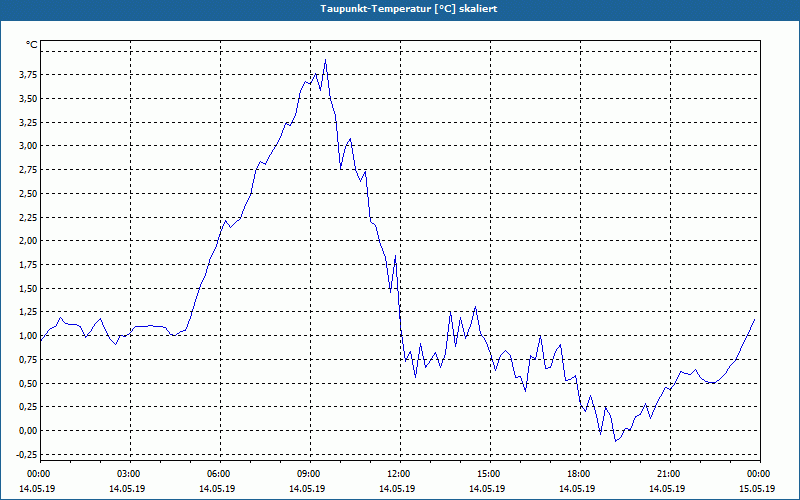Click the "2,25" y-axis label
The image size is (800, 500).
(x=28, y=217)
